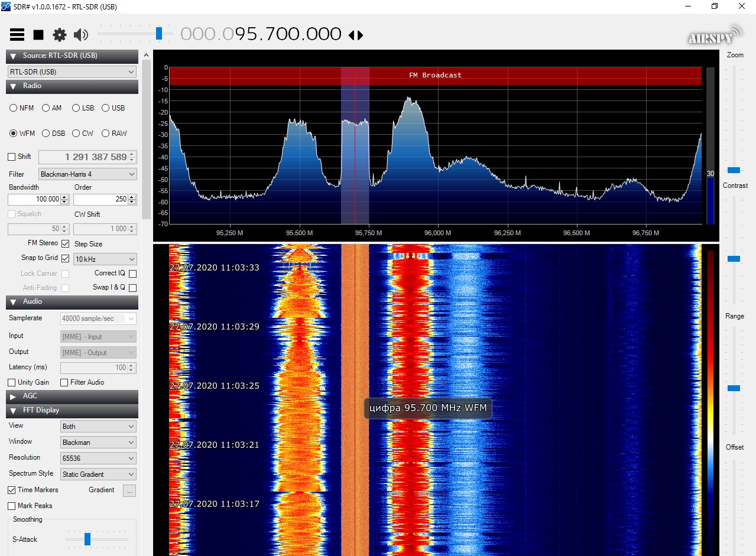Image resolution: width=756 pixels, height=556 pixels.
Task: Click the AIRSPY logo
Action: click(715, 35)
